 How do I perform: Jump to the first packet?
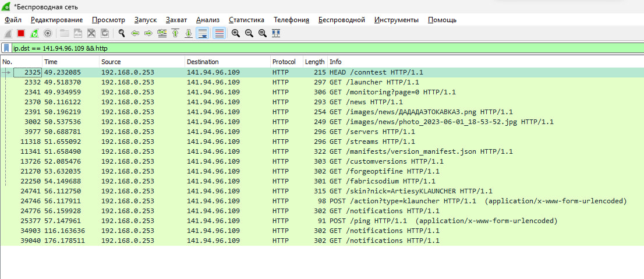point(175,33)
